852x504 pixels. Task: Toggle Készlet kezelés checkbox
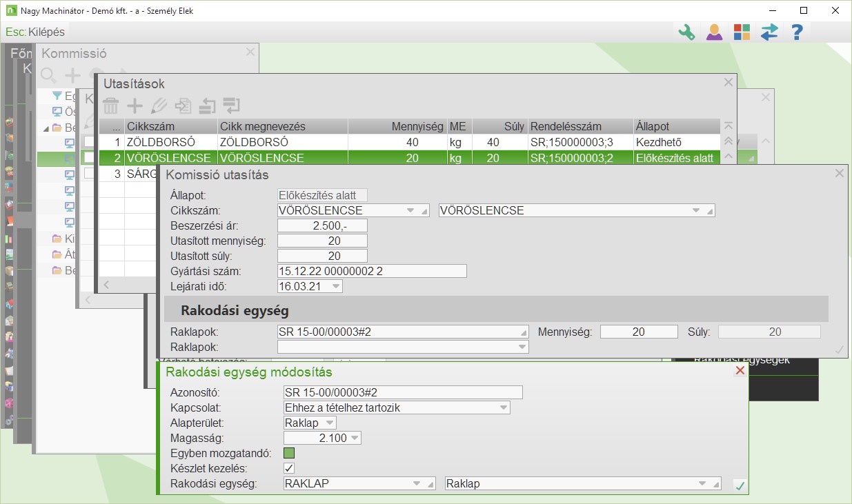tap(289, 468)
